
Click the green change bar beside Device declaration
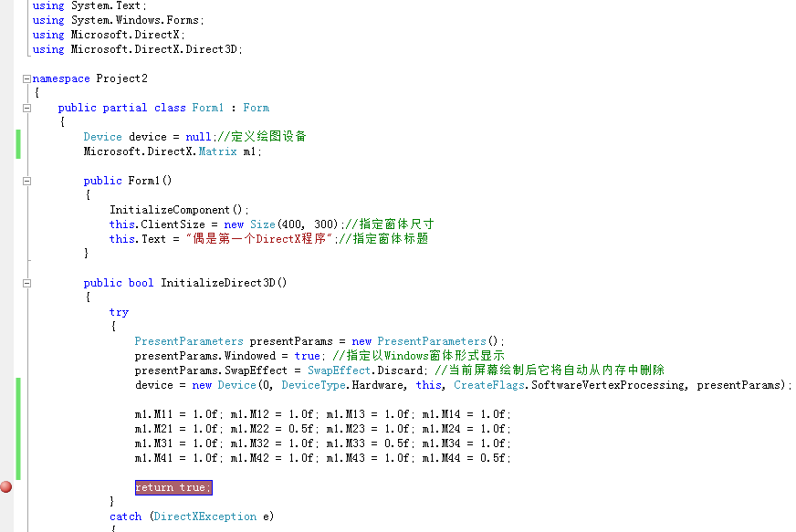pyautogui.click(x=16, y=142)
